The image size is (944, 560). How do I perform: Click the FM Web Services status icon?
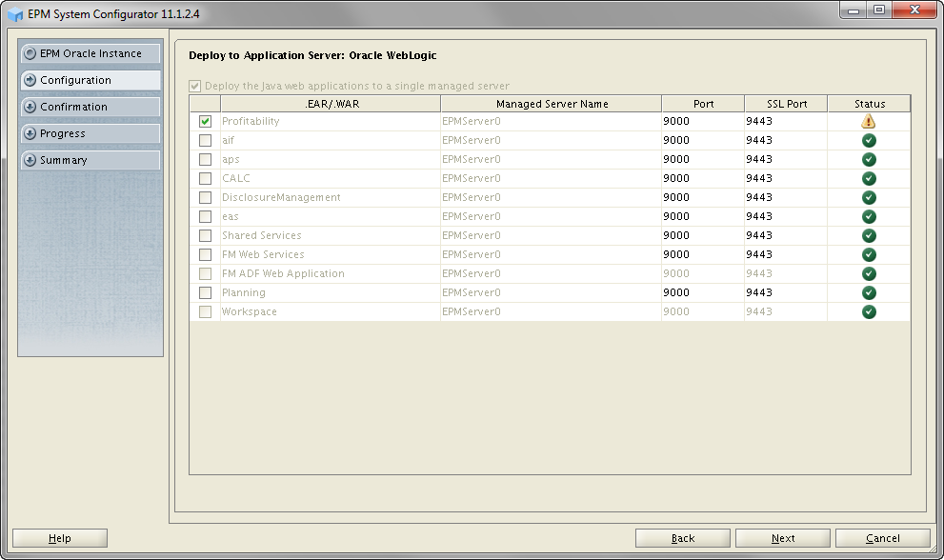coord(869,254)
